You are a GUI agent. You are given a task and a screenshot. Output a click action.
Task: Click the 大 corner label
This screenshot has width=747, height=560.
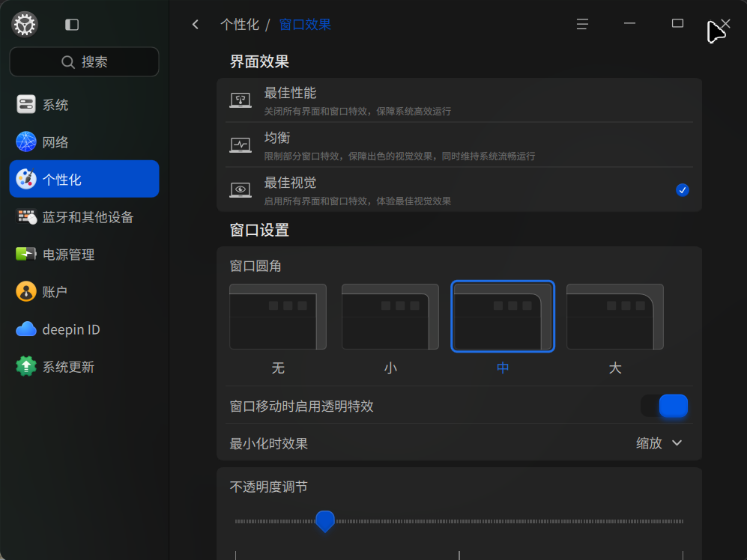pos(615,368)
